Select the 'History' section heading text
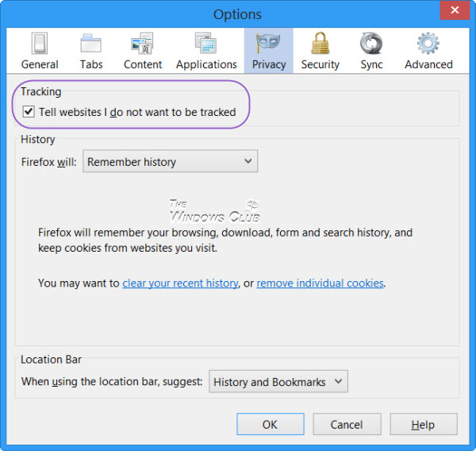 (x=38, y=140)
